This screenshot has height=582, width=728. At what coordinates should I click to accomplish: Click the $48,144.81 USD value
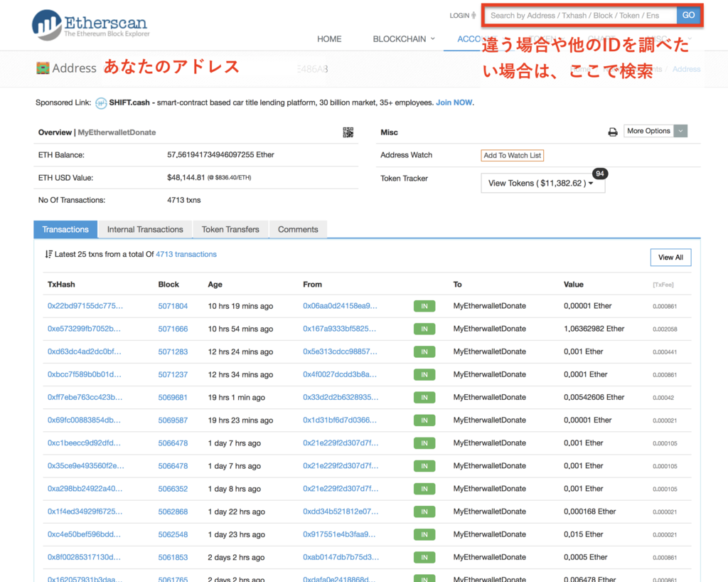[186, 177]
